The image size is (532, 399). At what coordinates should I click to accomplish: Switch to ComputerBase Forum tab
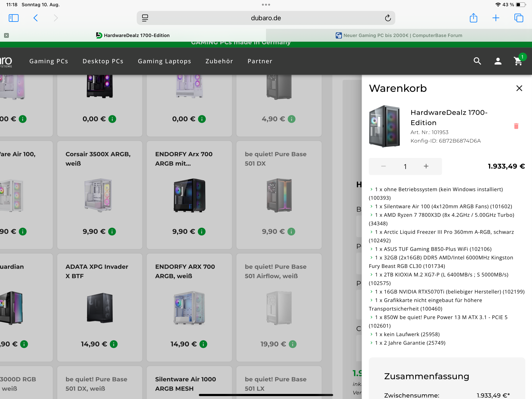[x=399, y=35]
